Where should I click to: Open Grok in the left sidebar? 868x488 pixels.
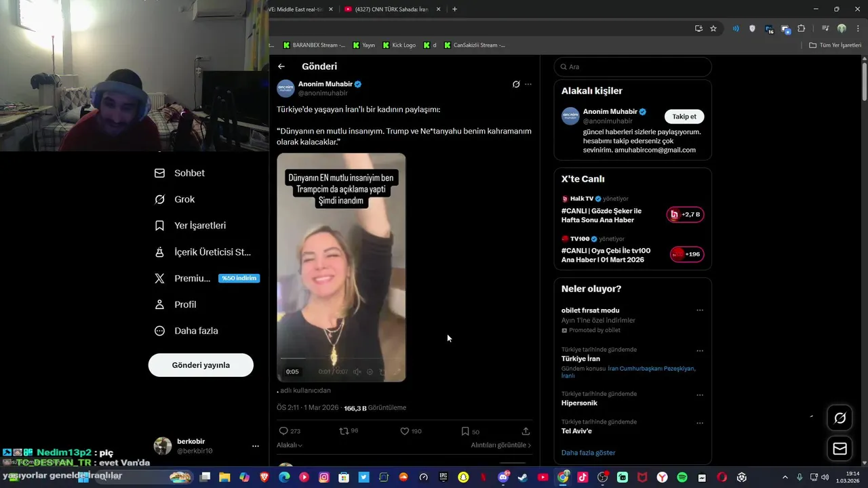click(175, 199)
